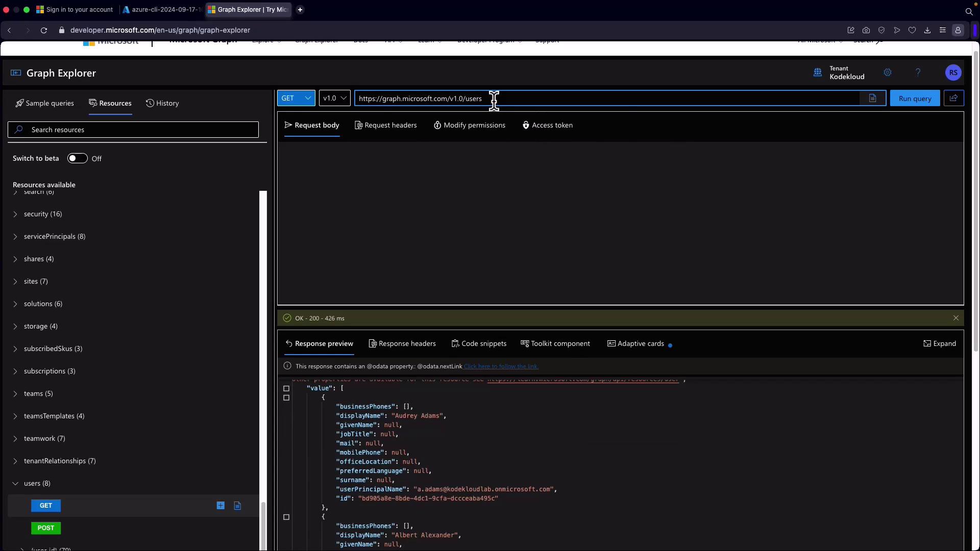Open the help question mark icon

[x=918, y=72]
